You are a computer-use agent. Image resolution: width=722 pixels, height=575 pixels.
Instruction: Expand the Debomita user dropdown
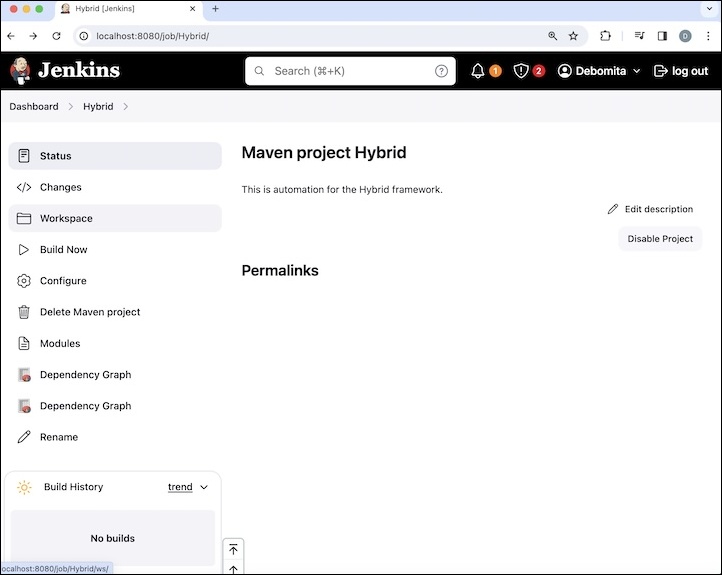point(637,71)
